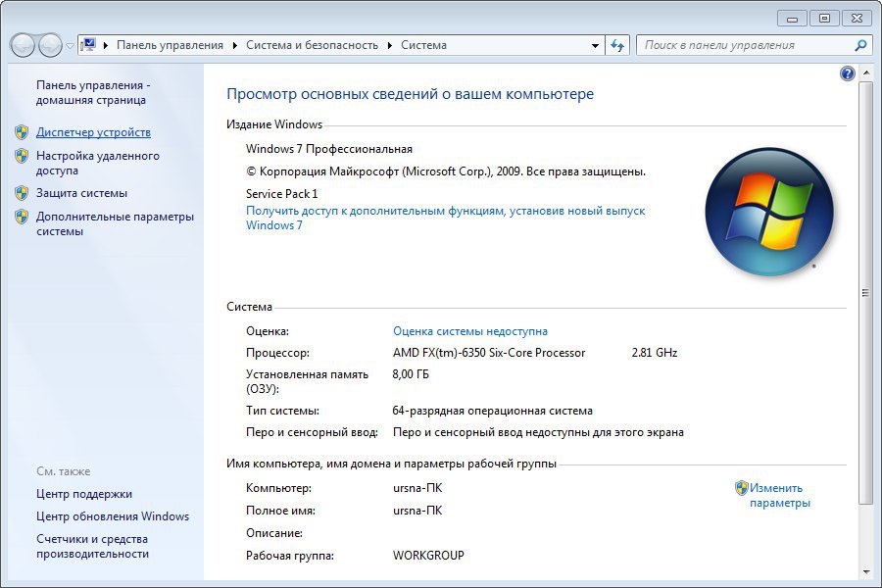Close the System window

[x=857, y=19]
